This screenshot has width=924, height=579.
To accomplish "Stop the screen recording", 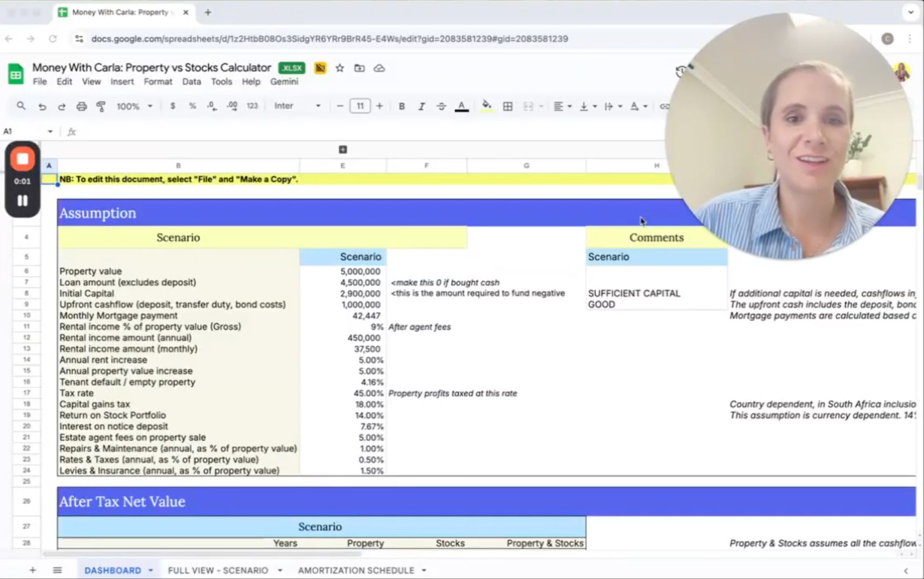I will (x=23, y=159).
